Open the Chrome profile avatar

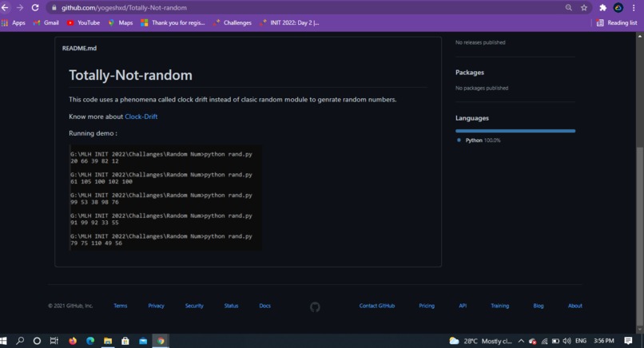click(618, 8)
